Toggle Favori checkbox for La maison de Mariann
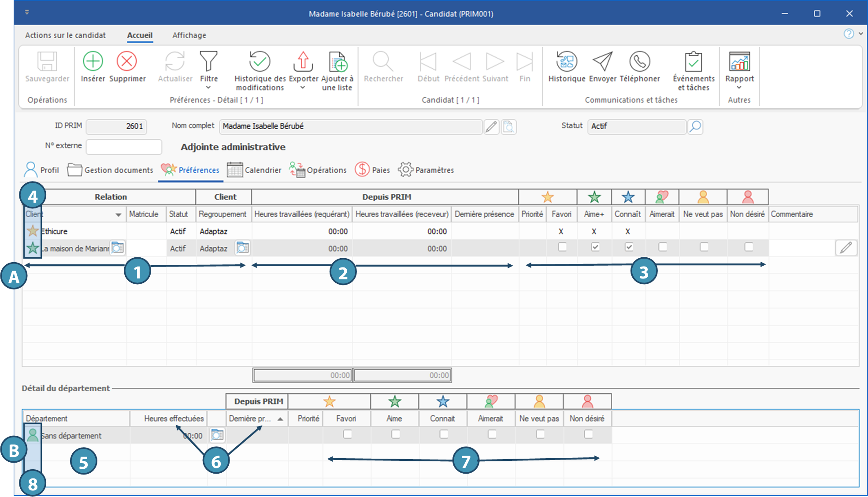Screen dimensions: 868x497 (x=562, y=247)
